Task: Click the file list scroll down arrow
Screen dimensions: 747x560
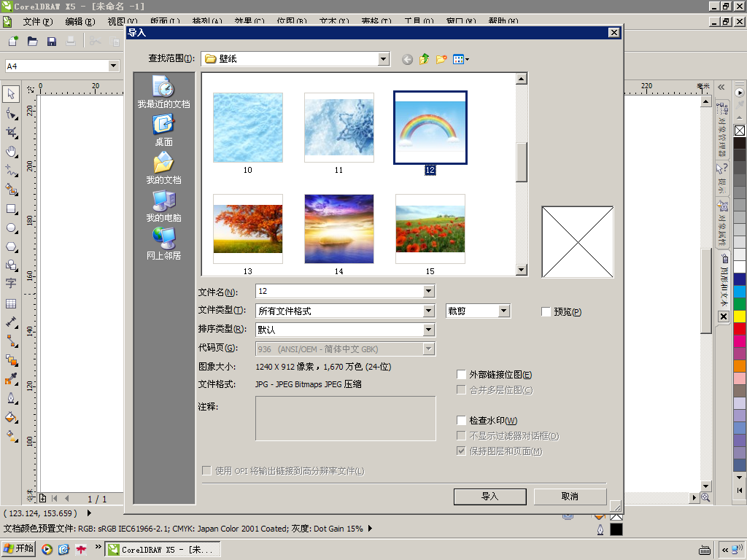Action: (521, 270)
